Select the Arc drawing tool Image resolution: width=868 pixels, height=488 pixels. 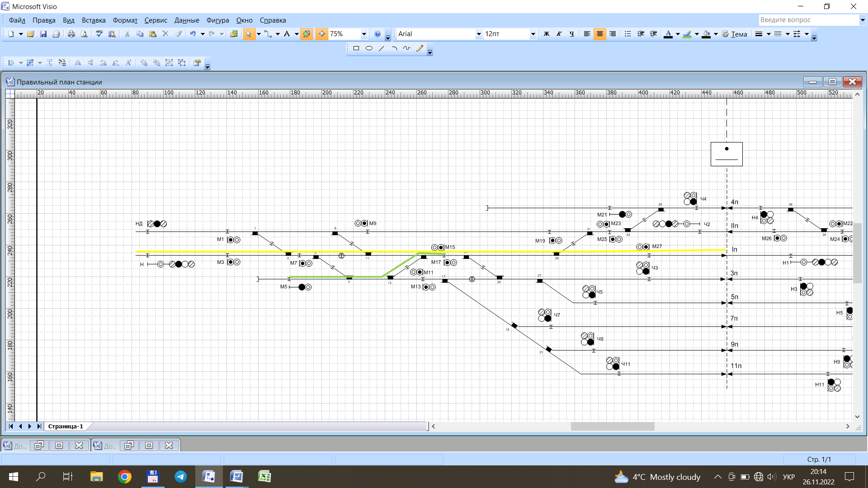coord(394,48)
